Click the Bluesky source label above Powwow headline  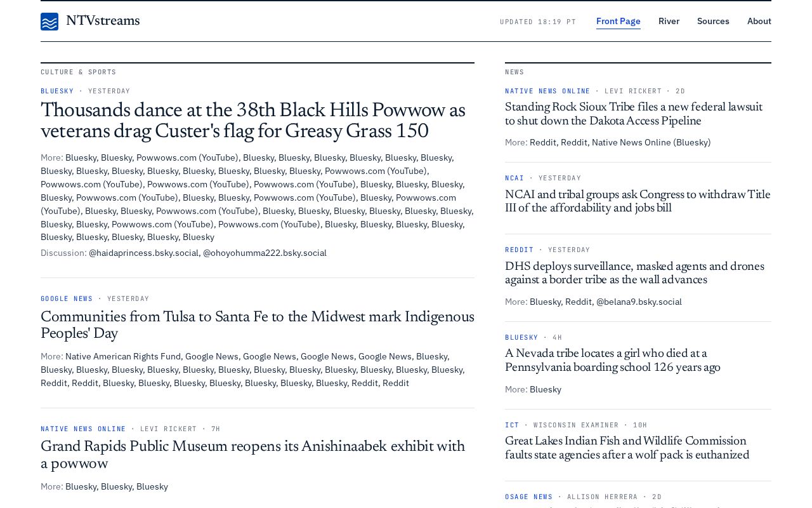click(57, 91)
